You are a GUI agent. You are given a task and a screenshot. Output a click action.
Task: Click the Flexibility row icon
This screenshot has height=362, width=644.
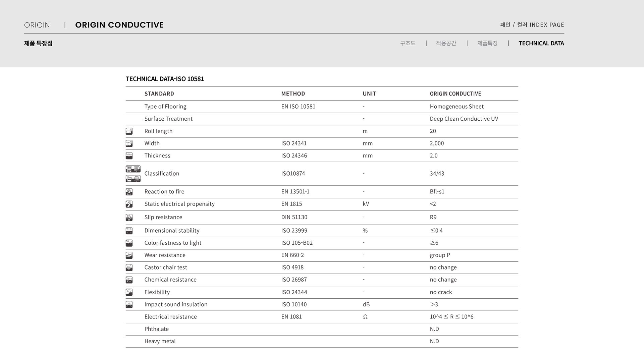tap(129, 292)
